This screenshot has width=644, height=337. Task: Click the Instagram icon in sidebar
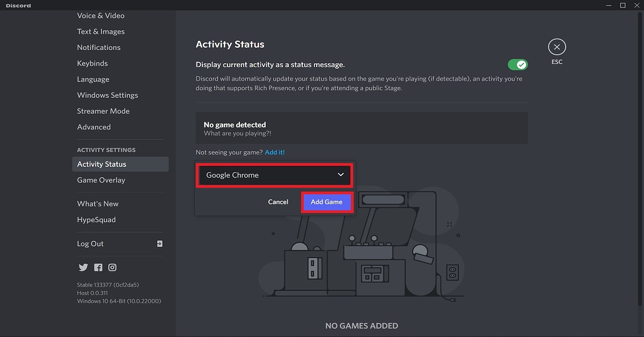click(x=113, y=267)
